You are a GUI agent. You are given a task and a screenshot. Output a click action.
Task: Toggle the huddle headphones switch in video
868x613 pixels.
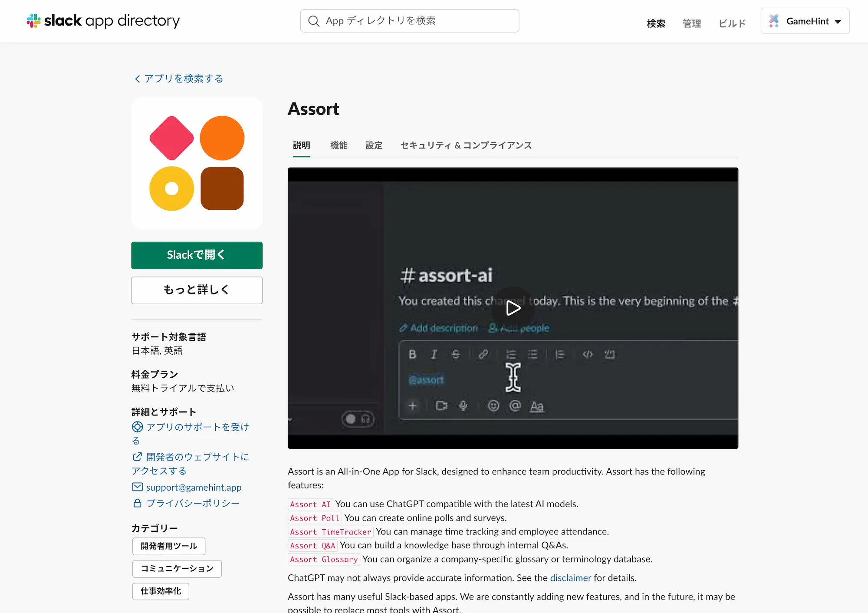click(x=358, y=419)
